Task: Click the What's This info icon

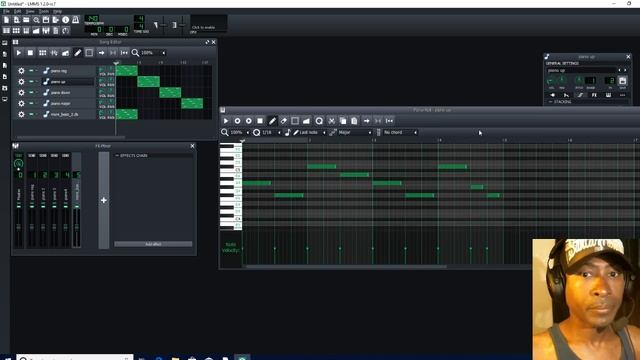Action: [66, 20]
